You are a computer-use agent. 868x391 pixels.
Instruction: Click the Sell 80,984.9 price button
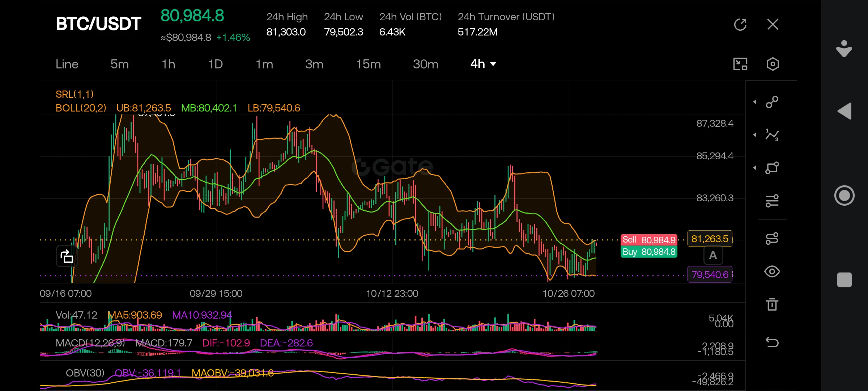coord(649,240)
